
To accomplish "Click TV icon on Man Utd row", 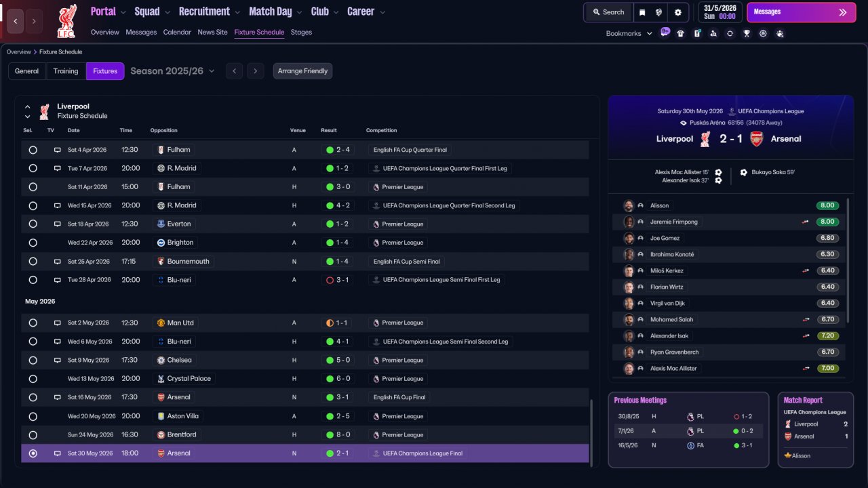I will tap(58, 323).
